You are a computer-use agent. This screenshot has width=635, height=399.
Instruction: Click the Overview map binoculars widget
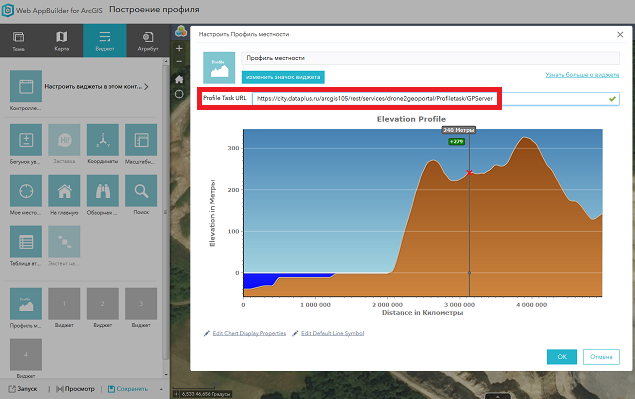coord(102,191)
